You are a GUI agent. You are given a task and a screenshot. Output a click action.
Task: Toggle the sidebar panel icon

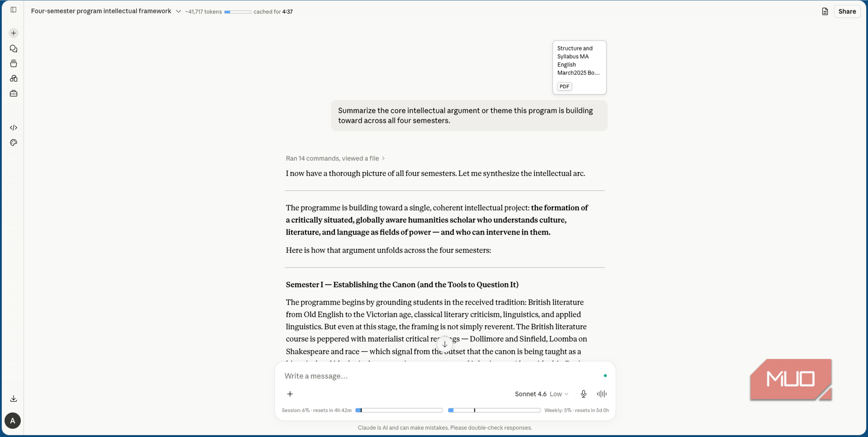(x=13, y=10)
